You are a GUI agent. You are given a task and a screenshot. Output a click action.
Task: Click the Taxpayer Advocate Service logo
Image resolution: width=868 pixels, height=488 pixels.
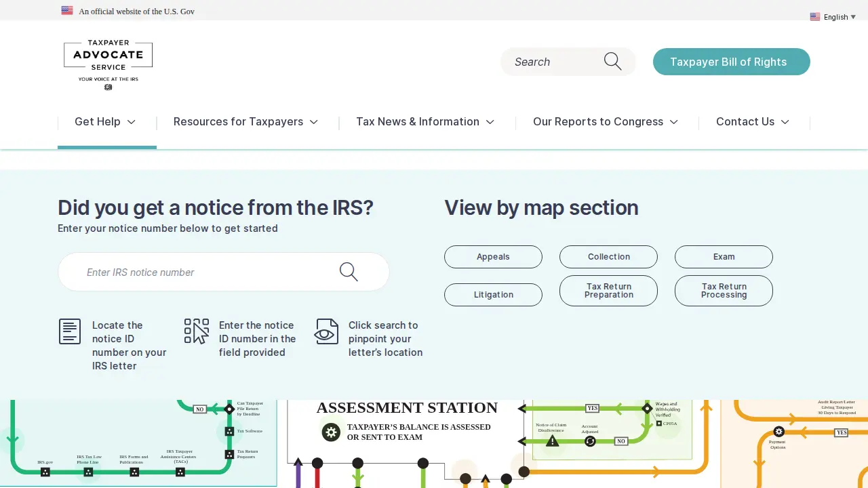(108, 65)
